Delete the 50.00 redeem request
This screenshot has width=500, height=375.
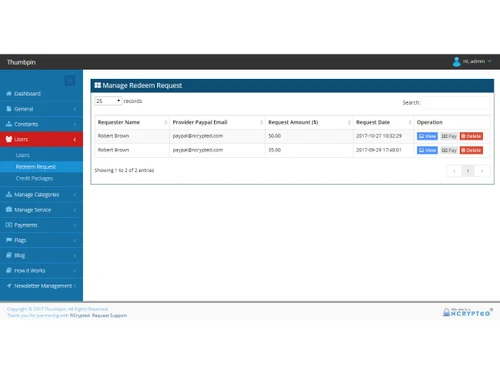tap(471, 136)
